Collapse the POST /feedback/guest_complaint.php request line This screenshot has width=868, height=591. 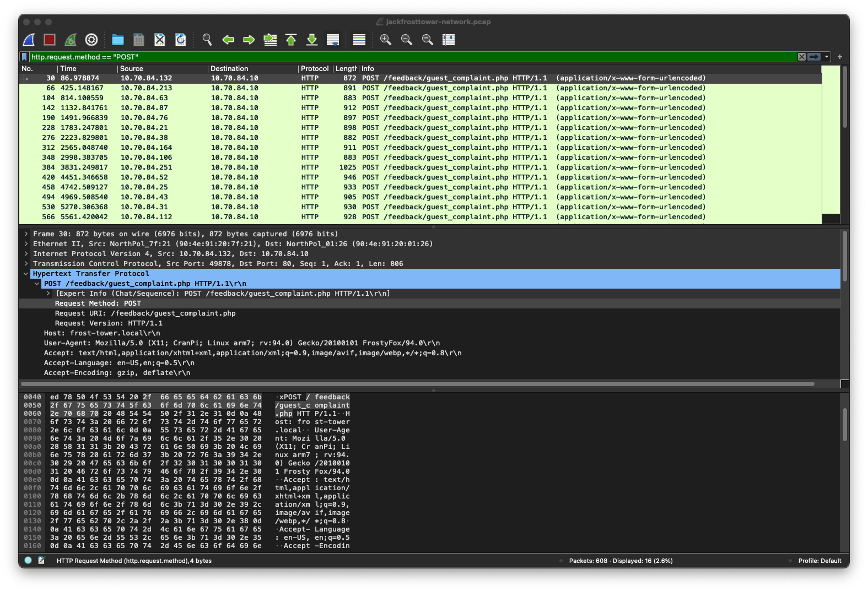[x=37, y=284]
